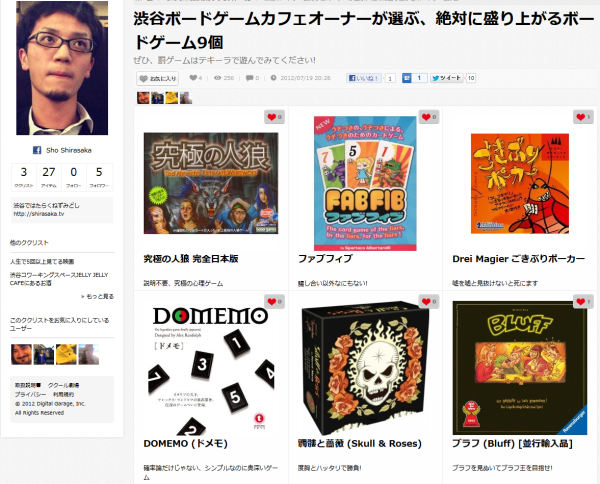Image resolution: width=600 pixels, height=484 pixels.
Task: Toggle heart on ごきぶりポーカー card
Action: pyautogui.click(x=583, y=117)
